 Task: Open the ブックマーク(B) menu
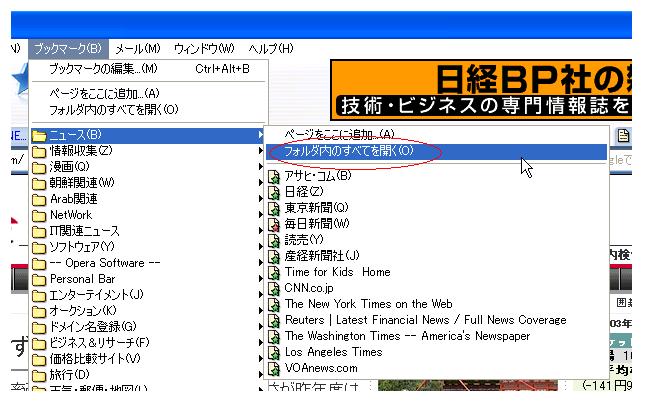pos(68,49)
